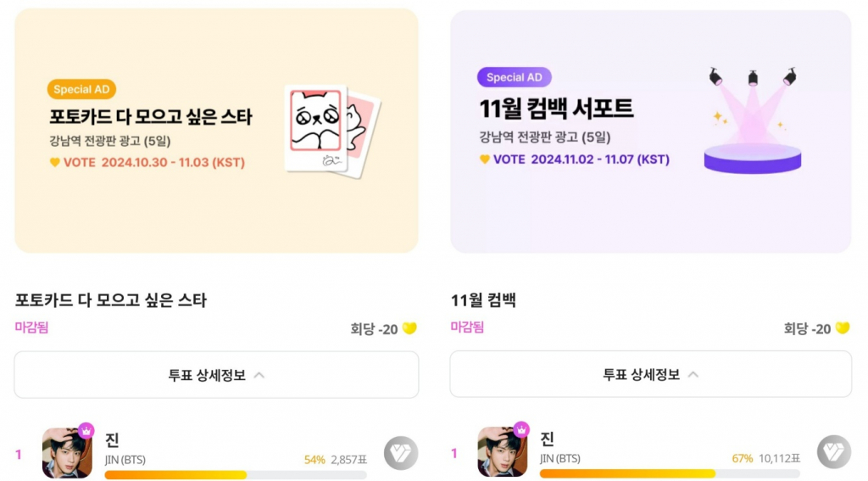
Task: Open the 11월 컴백 서포트 banner title
Action: pyautogui.click(x=556, y=109)
